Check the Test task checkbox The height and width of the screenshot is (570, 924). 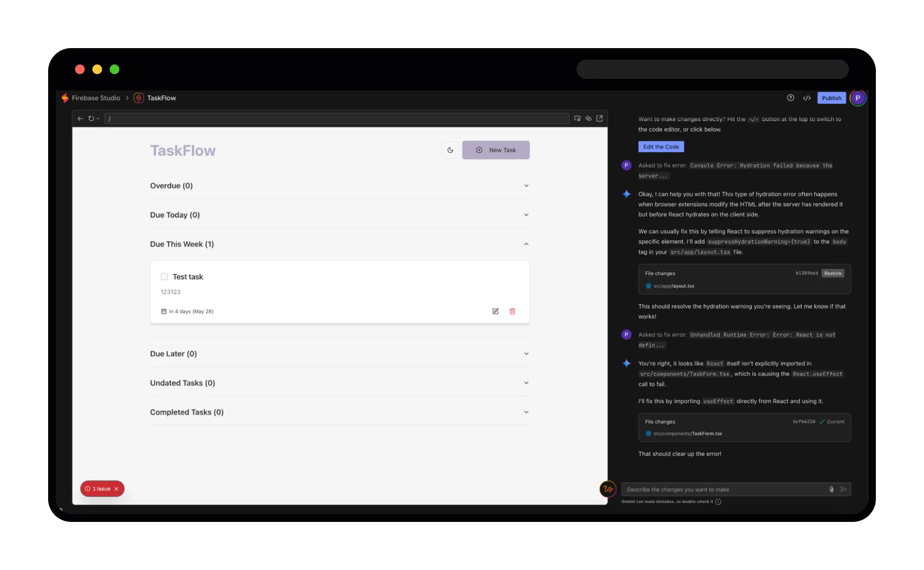(164, 277)
